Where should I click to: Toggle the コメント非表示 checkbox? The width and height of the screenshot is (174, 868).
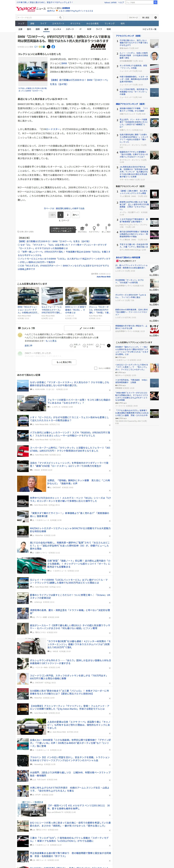point(96,368)
